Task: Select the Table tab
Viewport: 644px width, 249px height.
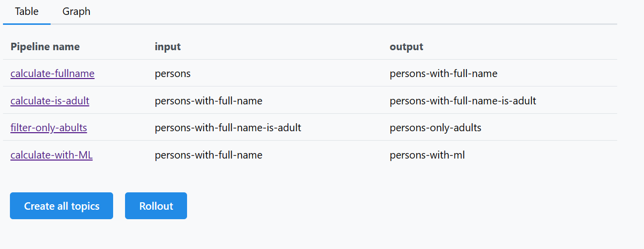Action: [x=27, y=11]
